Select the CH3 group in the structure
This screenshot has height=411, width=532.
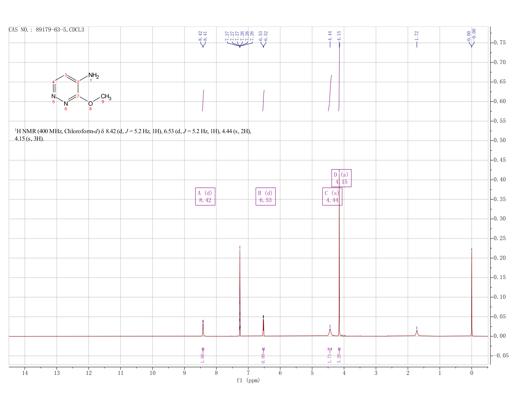[x=106, y=97]
